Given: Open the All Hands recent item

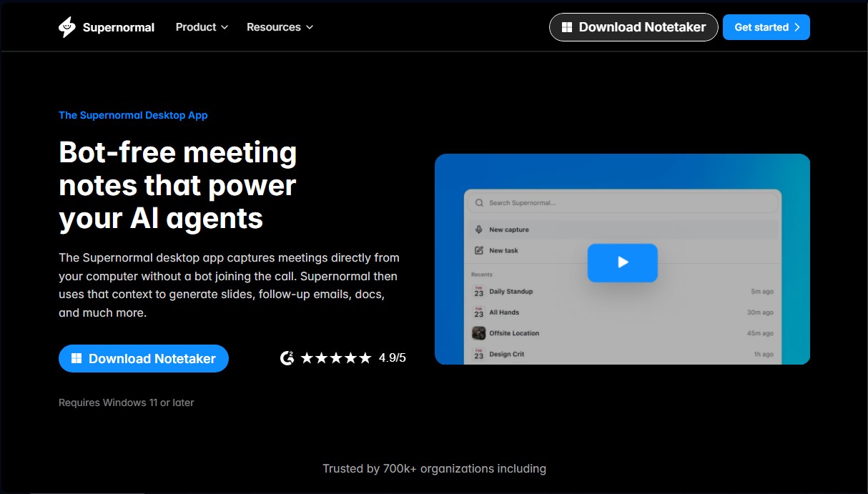Looking at the screenshot, I should pos(622,312).
